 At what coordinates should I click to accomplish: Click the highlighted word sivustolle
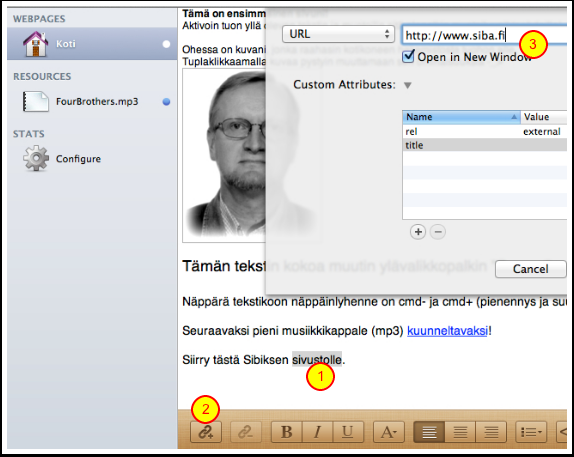[x=317, y=360]
